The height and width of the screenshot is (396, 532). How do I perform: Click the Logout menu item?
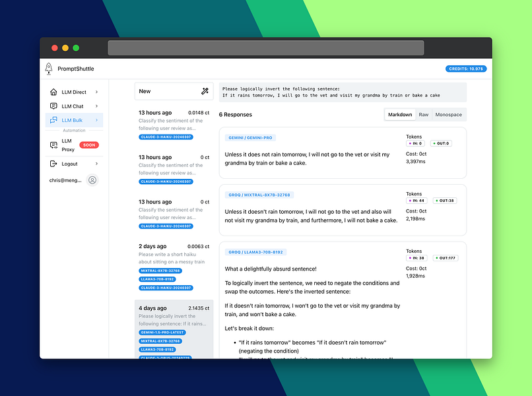coord(74,164)
